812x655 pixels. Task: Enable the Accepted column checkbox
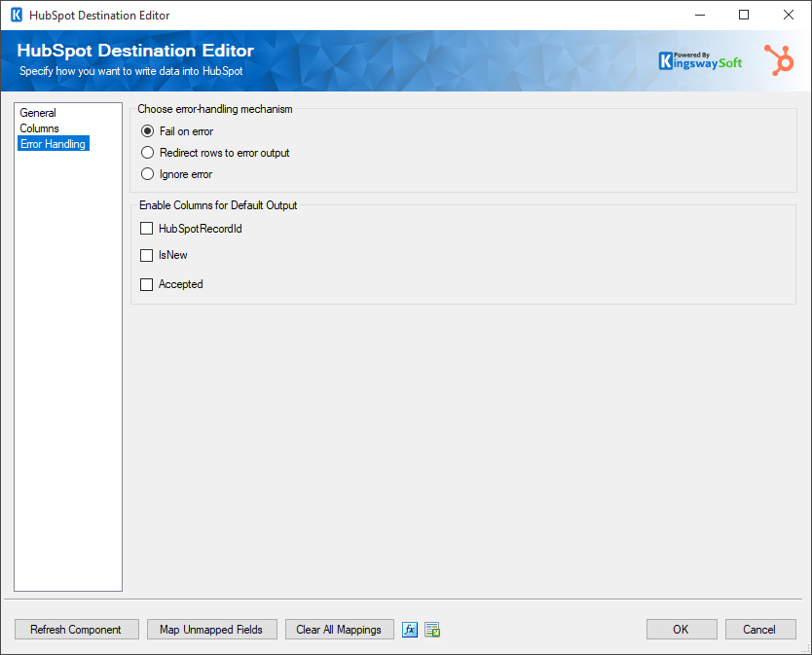(x=146, y=283)
